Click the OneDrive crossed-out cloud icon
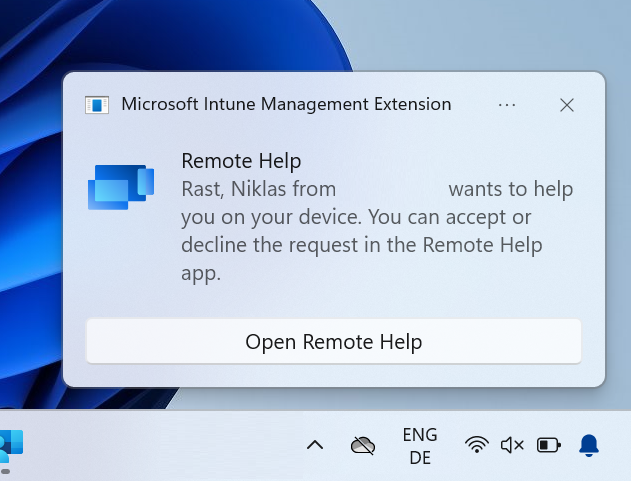This screenshot has width=631, height=481. pos(362,445)
